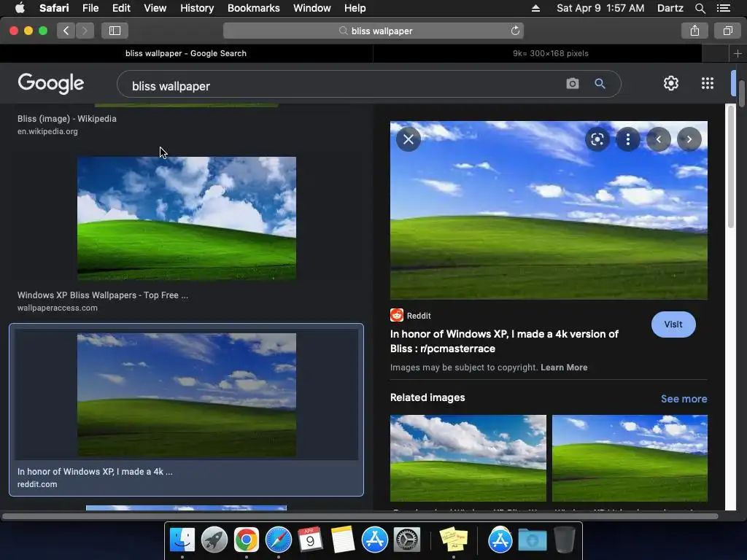The height and width of the screenshot is (560, 747).
Task: Open the Share button in Safari toolbar
Action: (694, 31)
